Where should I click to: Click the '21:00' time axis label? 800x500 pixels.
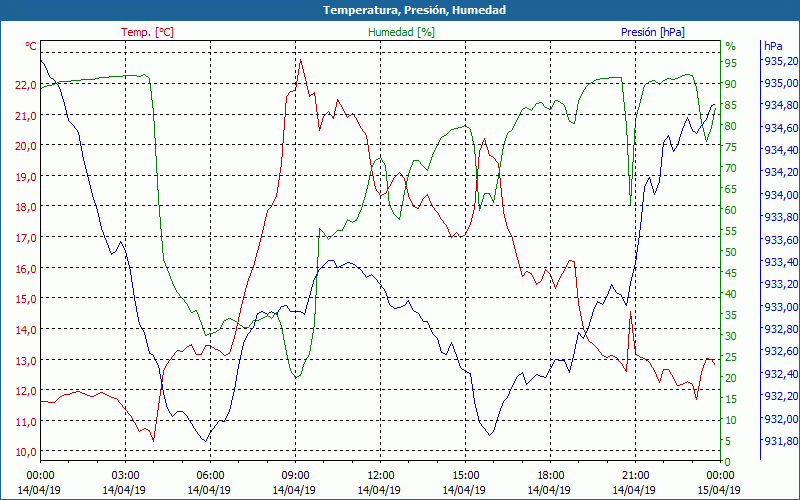pos(635,476)
